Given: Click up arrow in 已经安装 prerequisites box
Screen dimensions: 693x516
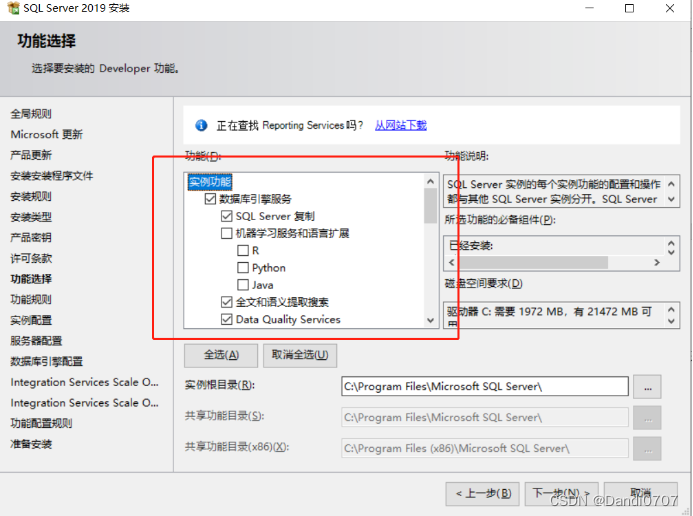Looking at the screenshot, I should tap(671, 243).
